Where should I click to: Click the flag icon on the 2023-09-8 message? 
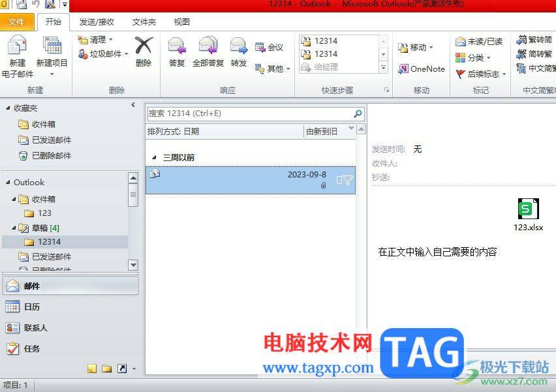tap(348, 180)
